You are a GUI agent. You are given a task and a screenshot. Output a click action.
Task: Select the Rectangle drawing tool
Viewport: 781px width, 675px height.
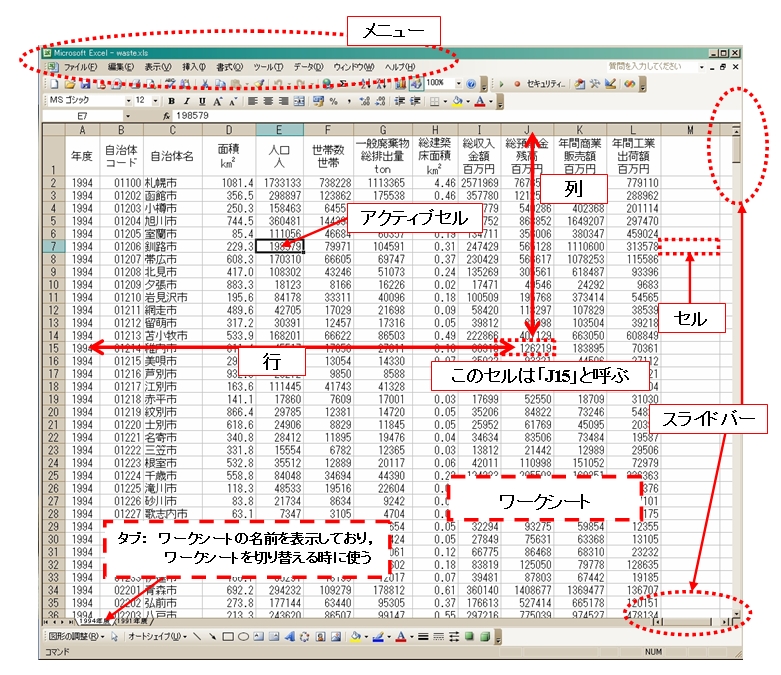click(228, 637)
